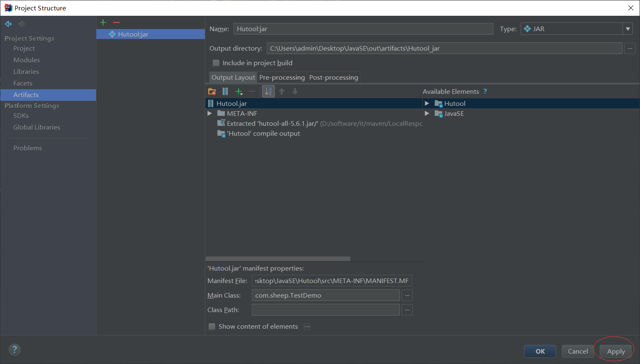Image resolution: width=640 pixels, height=364 pixels.
Task: Browse for Class Path
Action: coord(407,310)
